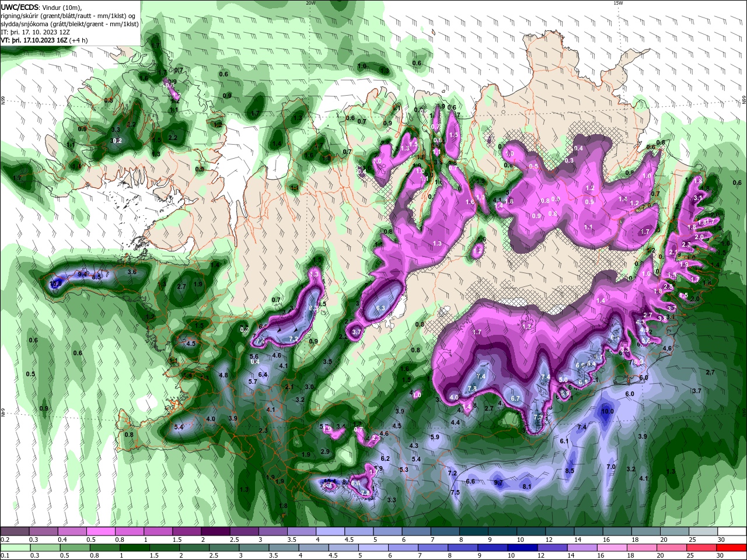Click the bright pink 0.5 swatch on the snow scale
This screenshot has height=560, width=747.
click(100, 531)
